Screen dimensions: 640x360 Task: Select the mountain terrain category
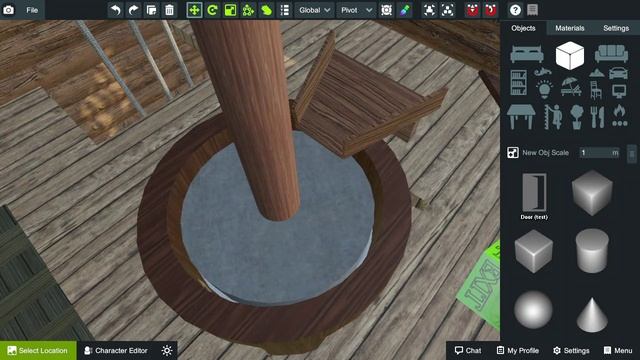coord(596,73)
